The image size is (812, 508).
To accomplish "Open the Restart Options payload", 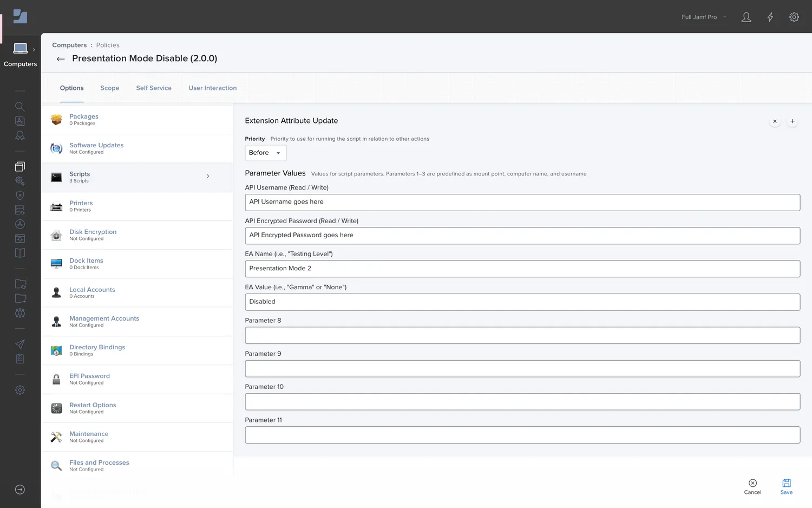I will pos(137,408).
